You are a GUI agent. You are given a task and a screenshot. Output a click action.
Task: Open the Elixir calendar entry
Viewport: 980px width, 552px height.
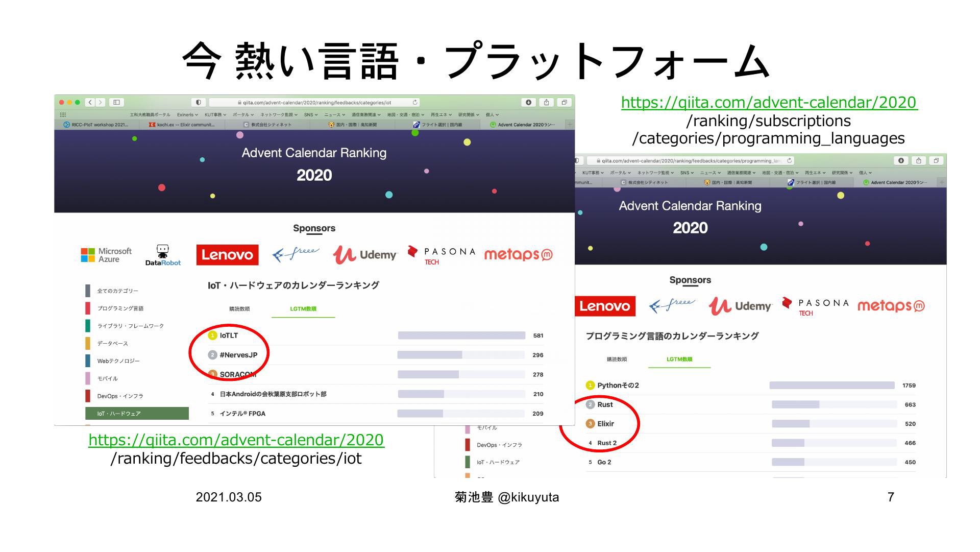tap(606, 424)
